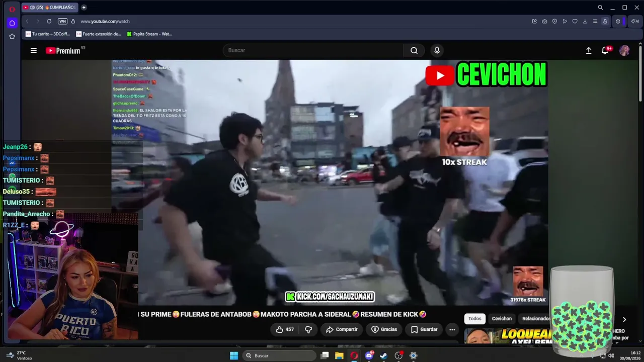The width and height of the screenshot is (644, 362).
Task: Open File Explorer from the taskbar
Action: point(340,355)
